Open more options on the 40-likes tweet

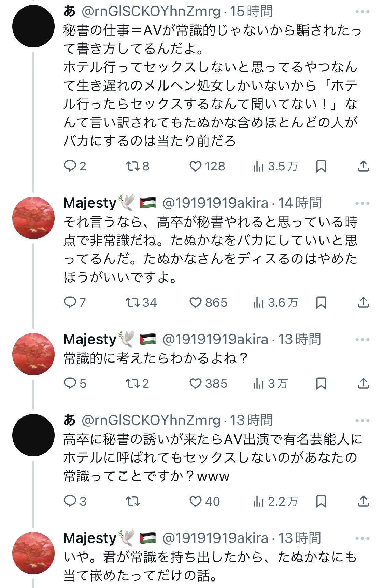[362, 421]
